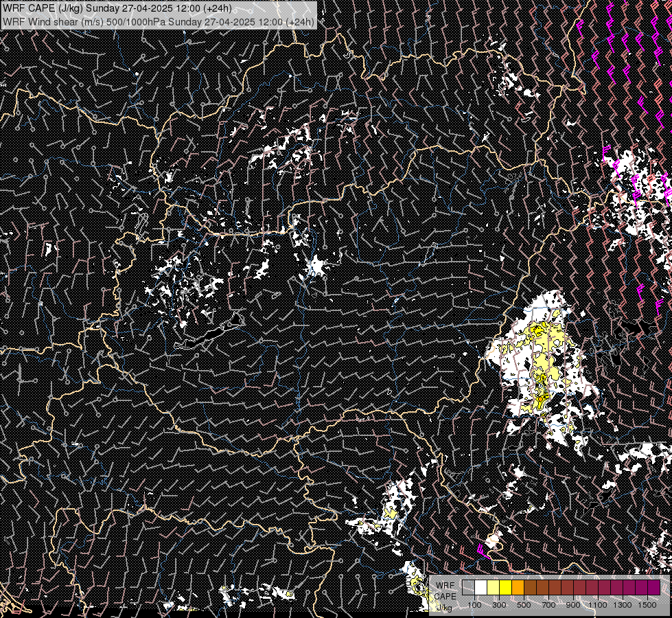Viewport: 672px width, 618px height.
Task: Click the 100 legend tick label
Action: [x=474, y=605]
